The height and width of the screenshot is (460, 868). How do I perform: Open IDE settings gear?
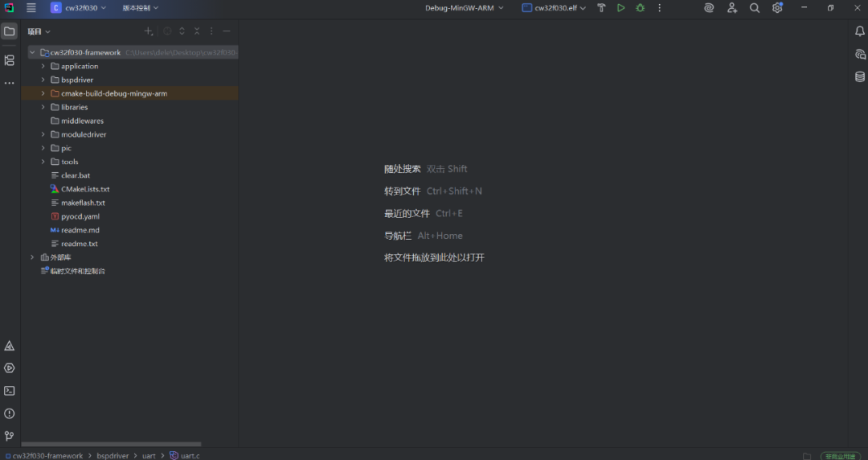(777, 8)
